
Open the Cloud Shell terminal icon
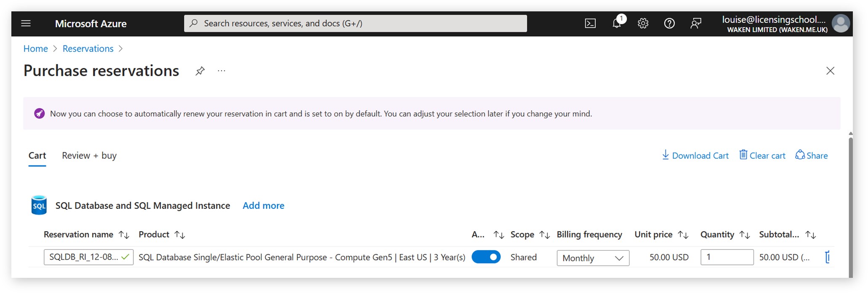pos(590,23)
